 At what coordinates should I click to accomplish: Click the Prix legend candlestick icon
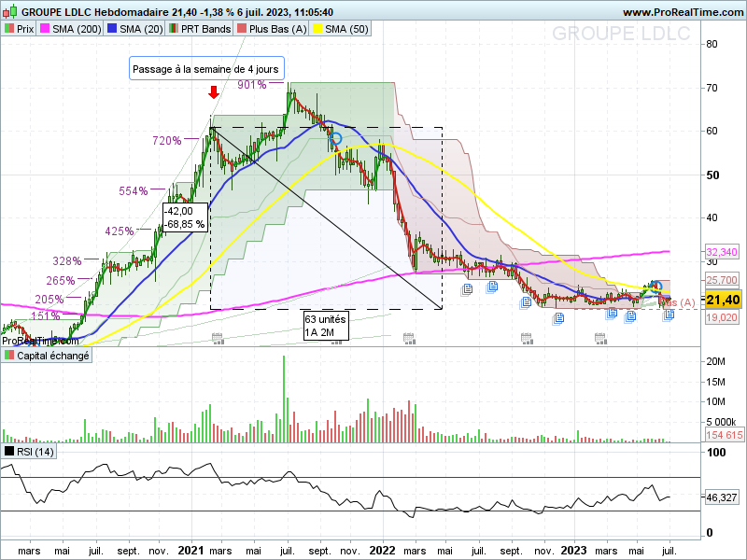coord(9,29)
